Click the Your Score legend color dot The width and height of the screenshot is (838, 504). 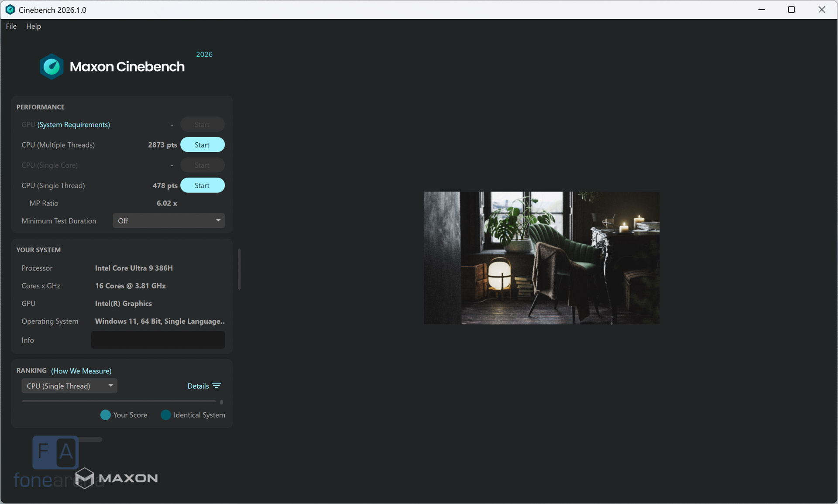point(105,415)
